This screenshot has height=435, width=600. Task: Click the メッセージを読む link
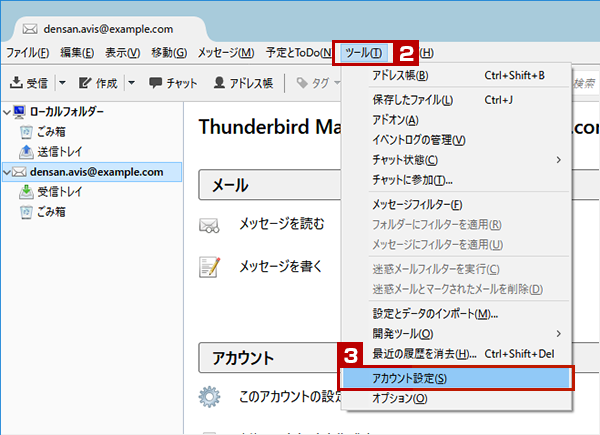coord(282,224)
